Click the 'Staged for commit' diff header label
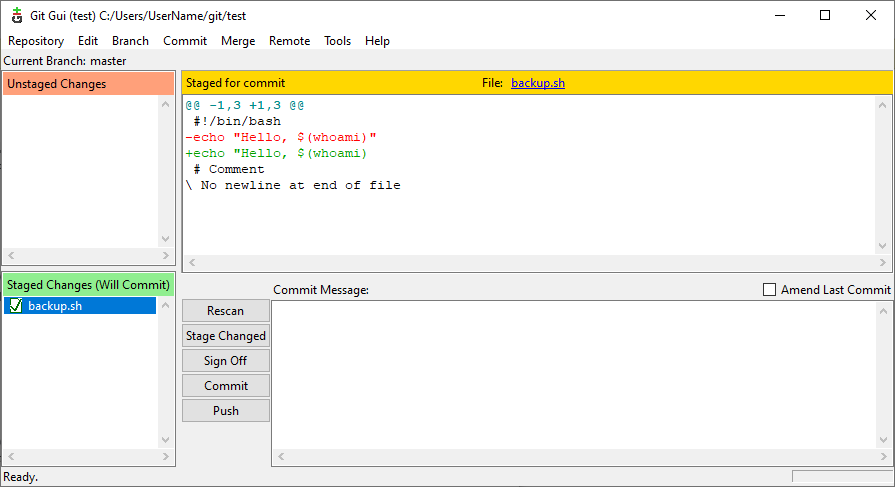The height and width of the screenshot is (487, 895). click(x=235, y=83)
